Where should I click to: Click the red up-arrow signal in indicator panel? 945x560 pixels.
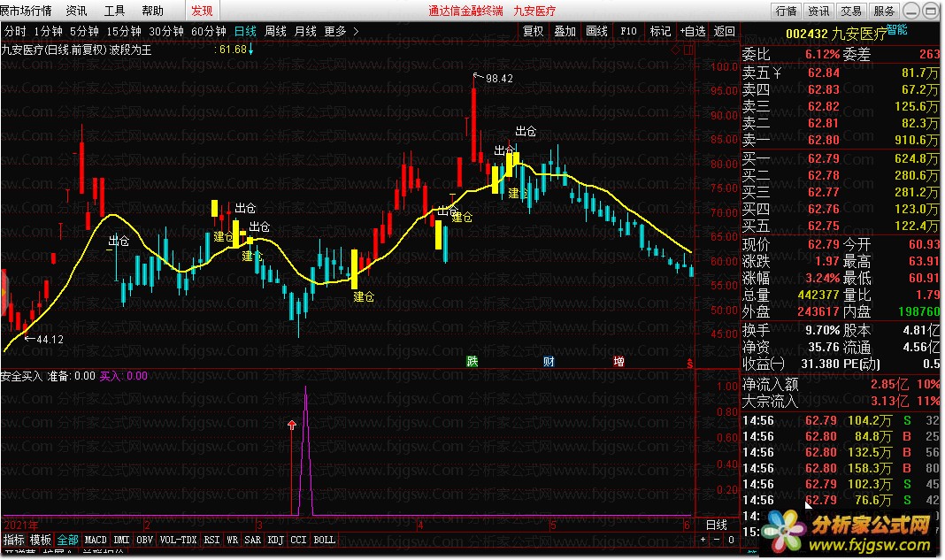click(292, 426)
